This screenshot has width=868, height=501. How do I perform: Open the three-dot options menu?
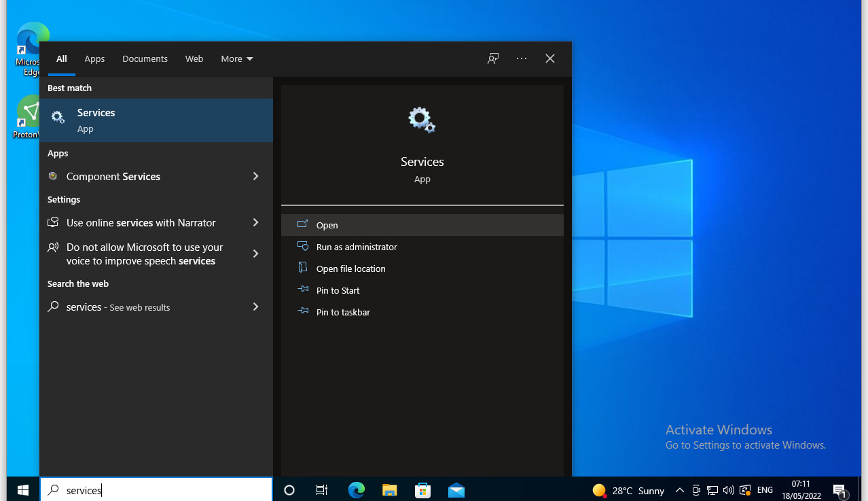(522, 58)
